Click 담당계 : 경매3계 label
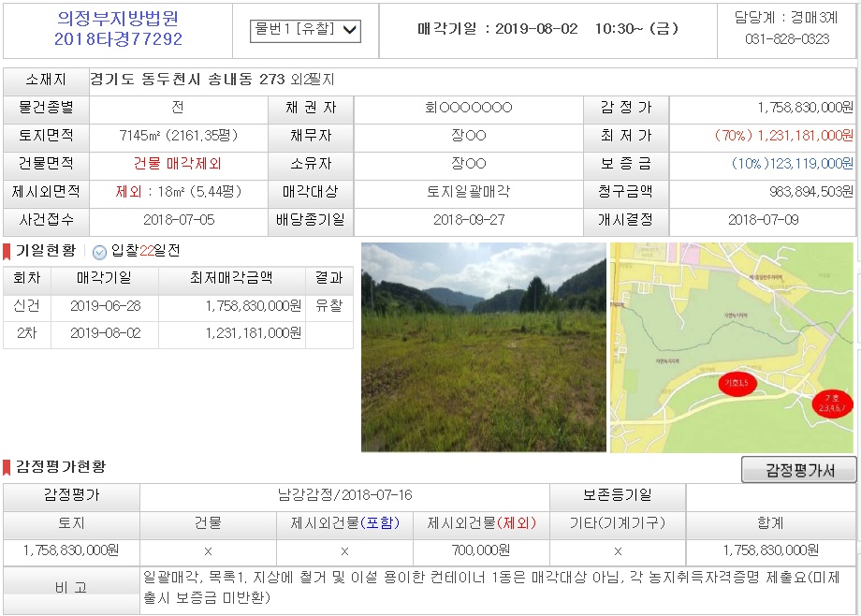The width and height of the screenshot is (861, 616). point(786,18)
